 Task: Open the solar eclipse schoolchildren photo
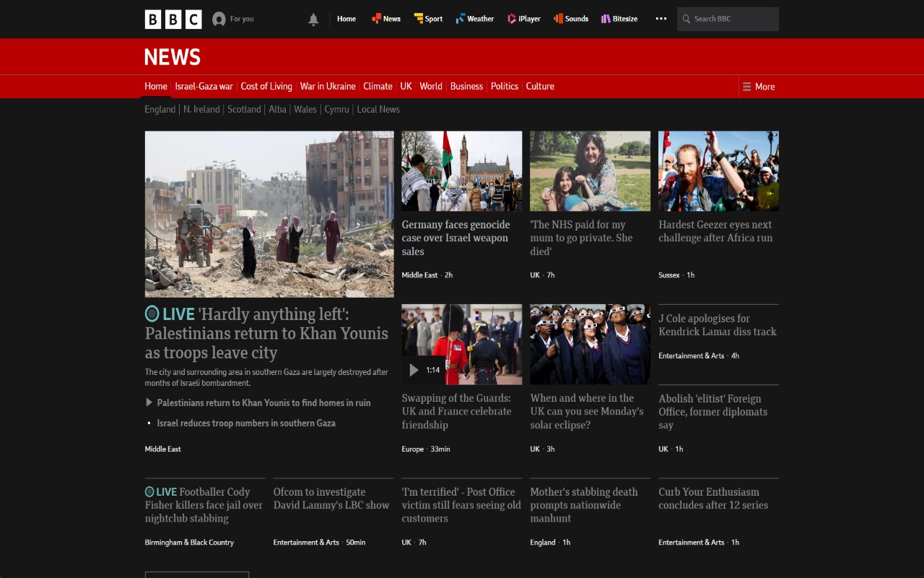coord(590,345)
